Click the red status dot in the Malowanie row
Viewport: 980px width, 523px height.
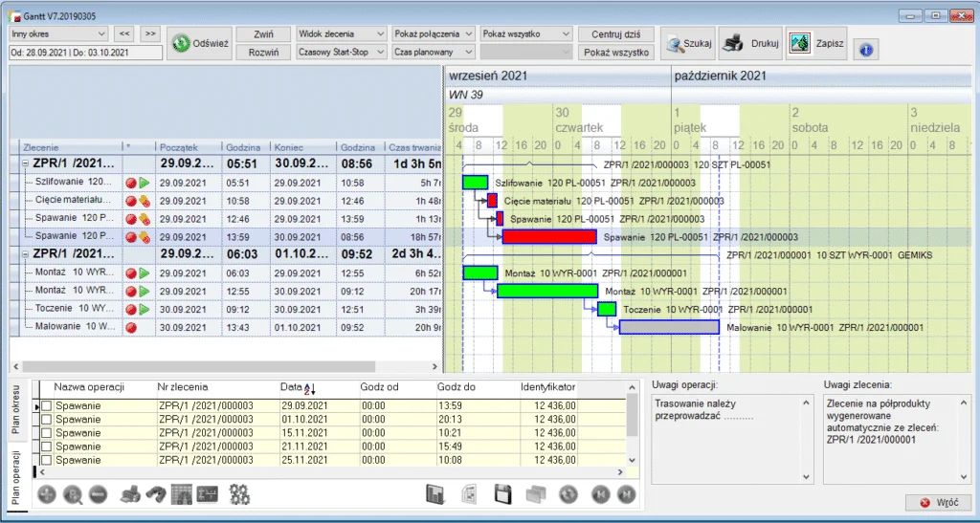coord(130,328)
